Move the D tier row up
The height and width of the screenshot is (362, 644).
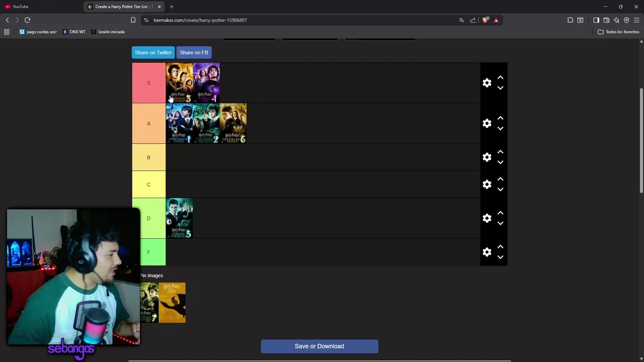coord(500,213)
